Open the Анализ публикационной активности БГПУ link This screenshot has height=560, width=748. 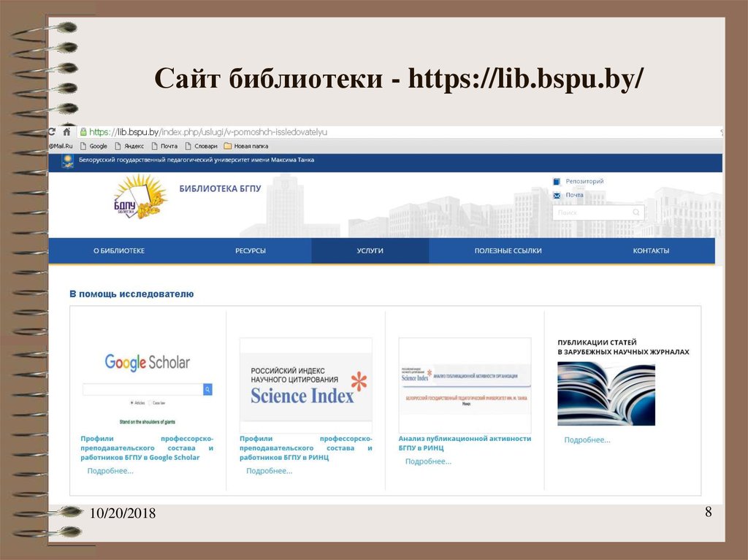coord(465,442)
